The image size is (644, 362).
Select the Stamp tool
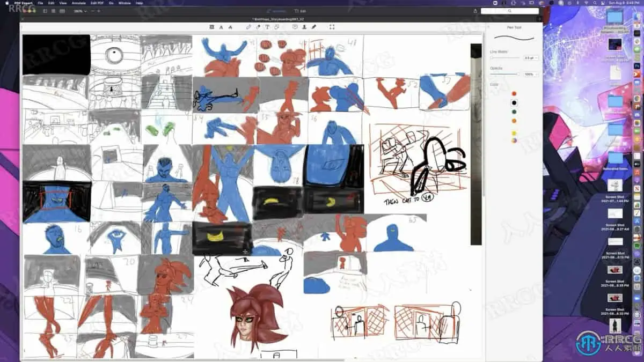(304, 27)
